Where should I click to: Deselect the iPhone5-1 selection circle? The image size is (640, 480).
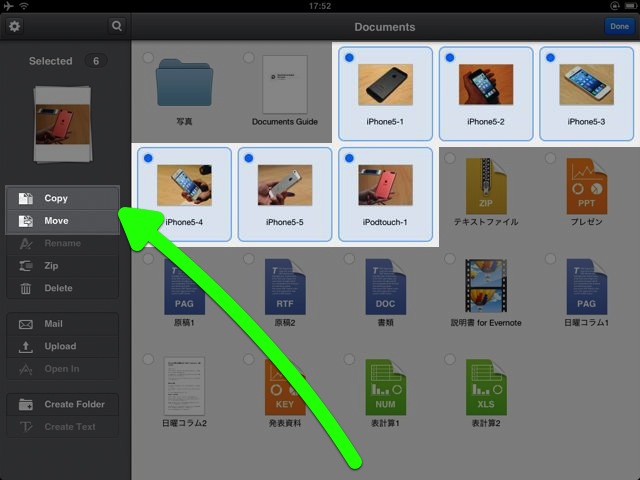(x=349, y=58)
